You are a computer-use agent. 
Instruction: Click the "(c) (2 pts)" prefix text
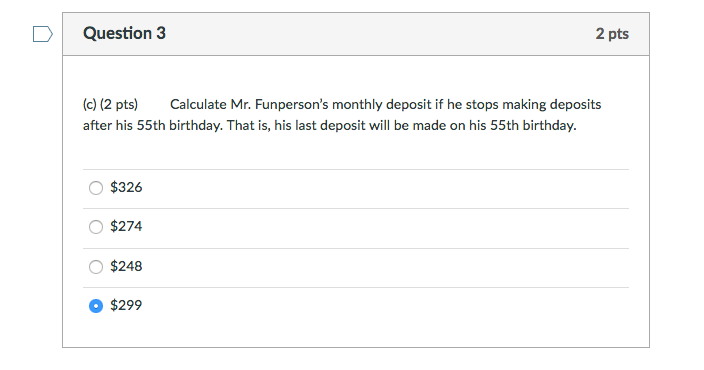(110, 105)
